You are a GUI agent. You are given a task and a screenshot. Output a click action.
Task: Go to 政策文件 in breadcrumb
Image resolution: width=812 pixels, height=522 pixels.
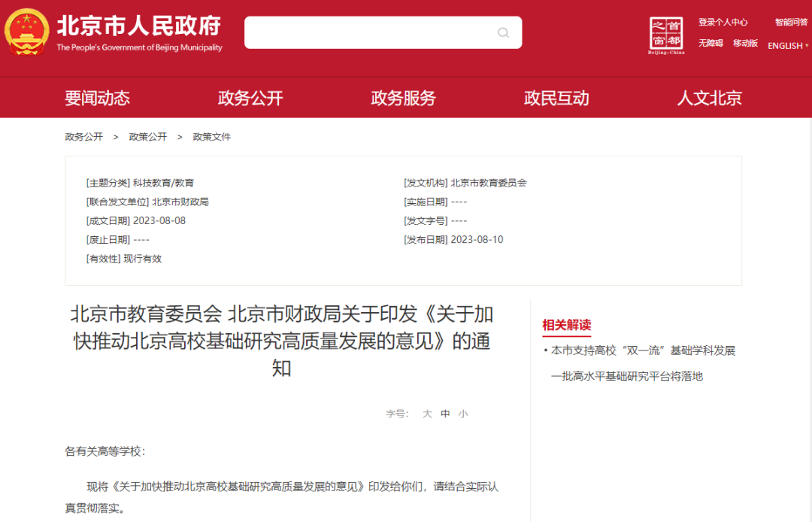(x=212, y=137)
